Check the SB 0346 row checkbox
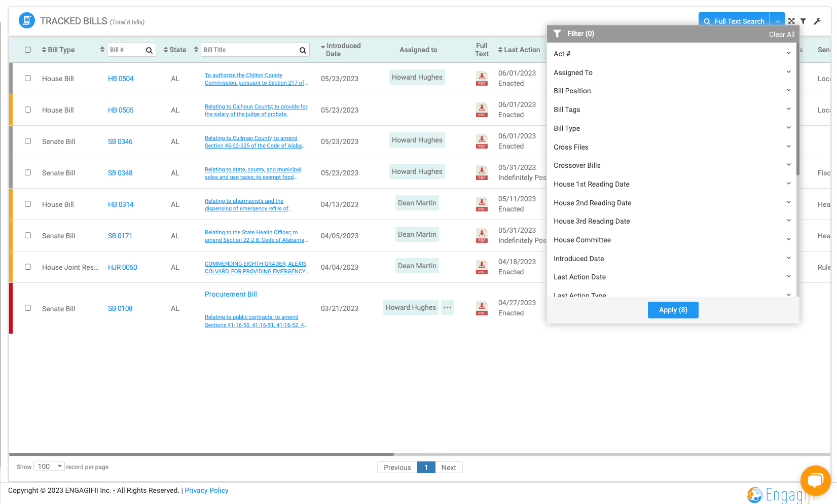The image size is (837, 504). click(28, 141)
